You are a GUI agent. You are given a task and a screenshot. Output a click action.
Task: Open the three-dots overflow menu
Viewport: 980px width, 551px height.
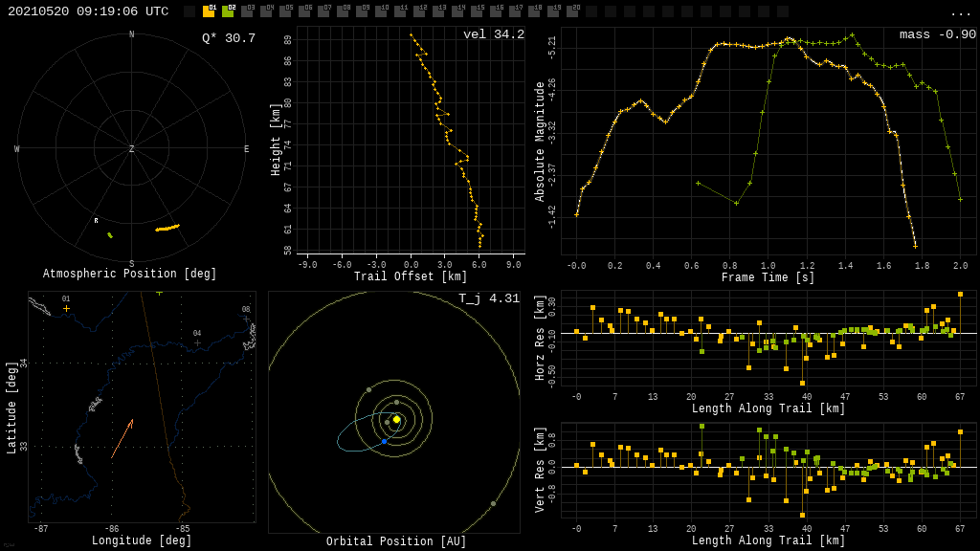[960, 12]
